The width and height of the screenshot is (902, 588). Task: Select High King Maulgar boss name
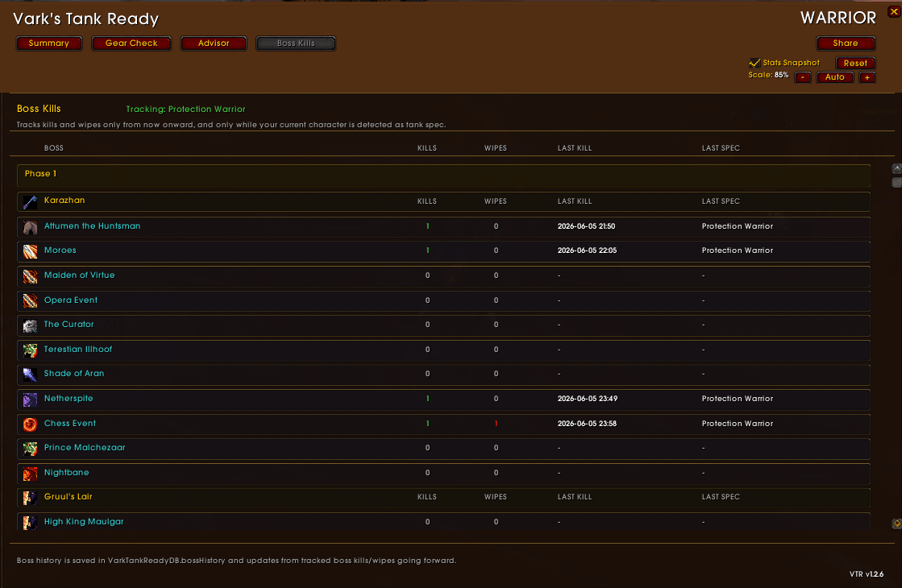click(83, 521)
